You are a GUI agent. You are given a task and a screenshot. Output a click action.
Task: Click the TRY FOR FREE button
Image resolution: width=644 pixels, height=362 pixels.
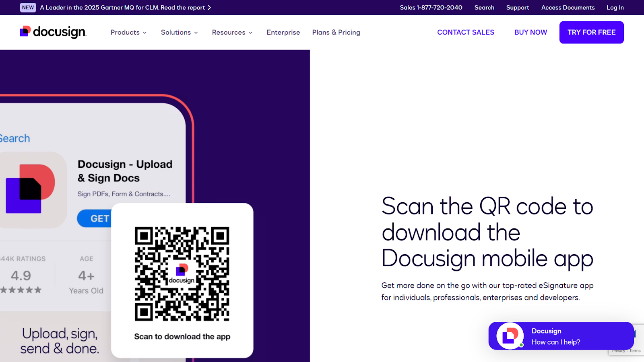[591, 32]
